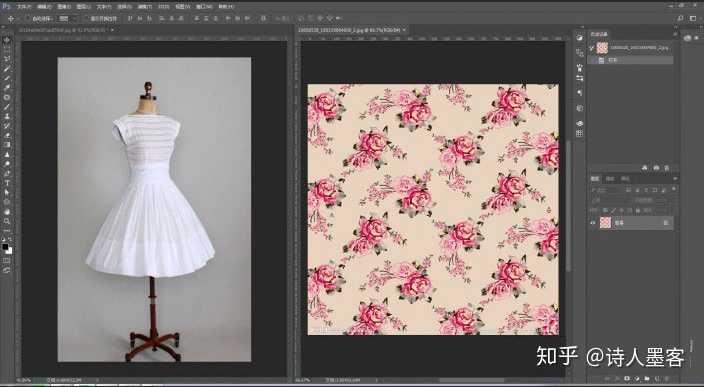Toggle the Auto-Select checkbox in options bar
The image size is (704, 387).
point(28,19)
